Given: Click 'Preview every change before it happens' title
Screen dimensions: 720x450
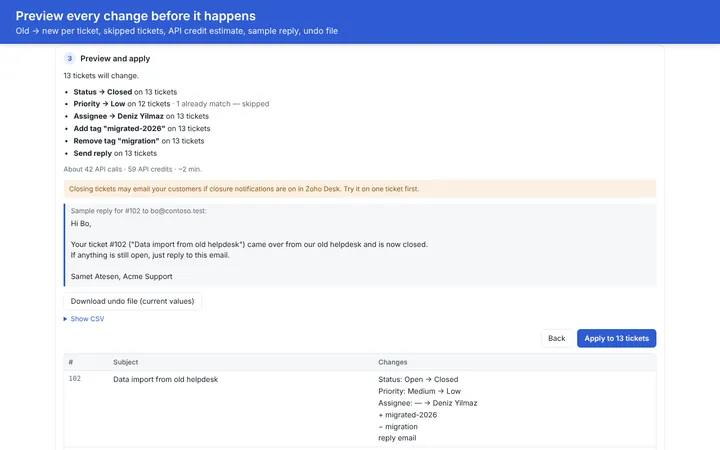Looking at the screenshot, I should [135, 16].
